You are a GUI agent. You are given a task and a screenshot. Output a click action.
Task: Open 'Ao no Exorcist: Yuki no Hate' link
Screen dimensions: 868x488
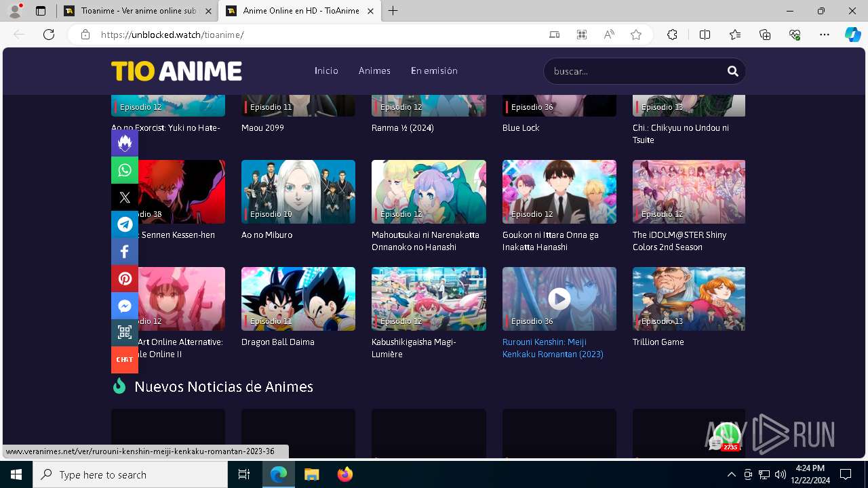165,128
